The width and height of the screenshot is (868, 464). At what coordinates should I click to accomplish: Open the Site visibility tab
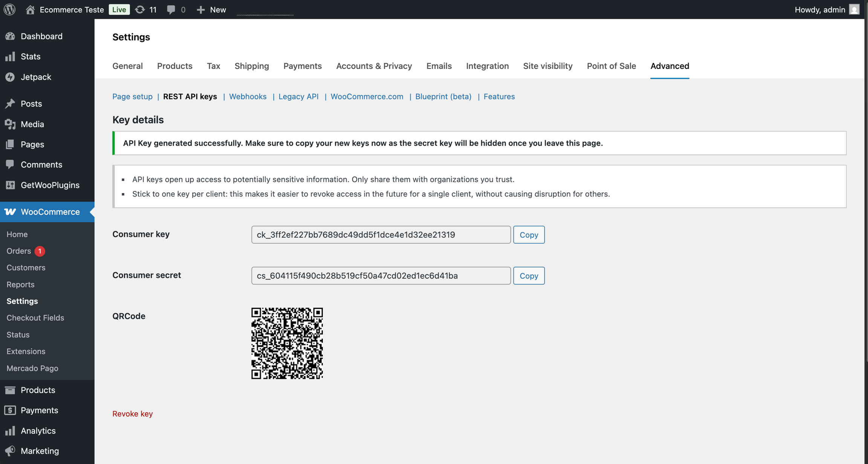point(548,66)
